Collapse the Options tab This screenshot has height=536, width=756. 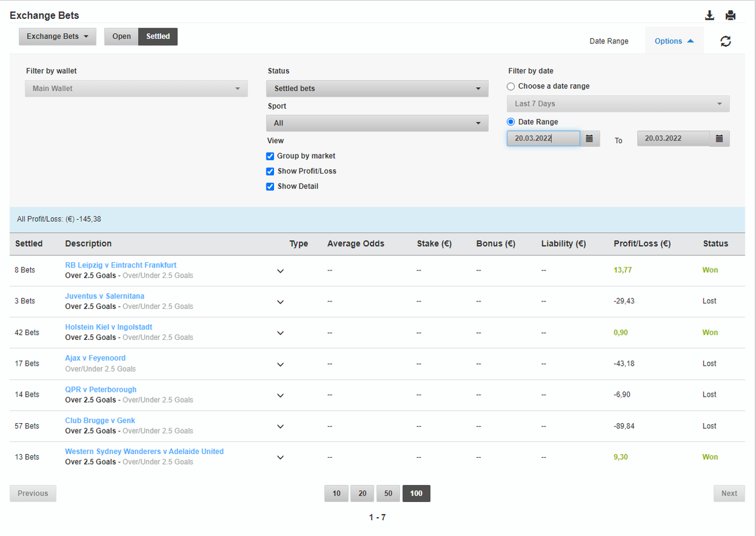click(674, 41)
